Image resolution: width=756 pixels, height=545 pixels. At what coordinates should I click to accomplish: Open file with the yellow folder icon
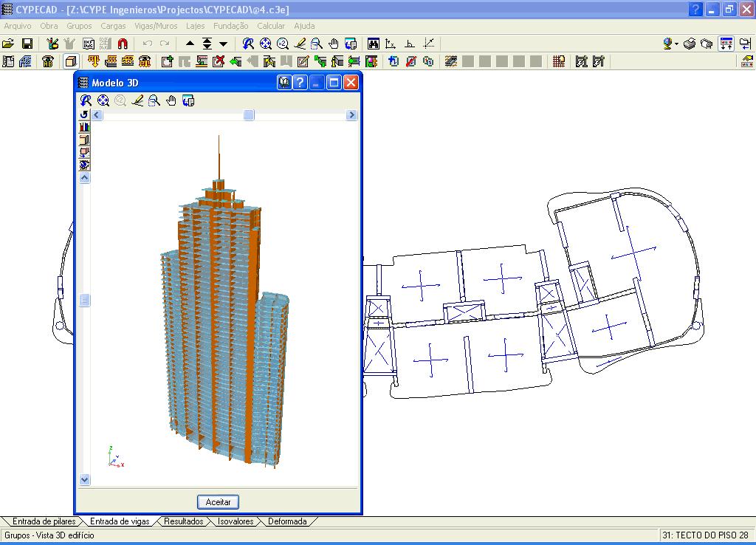pos(8,44)
